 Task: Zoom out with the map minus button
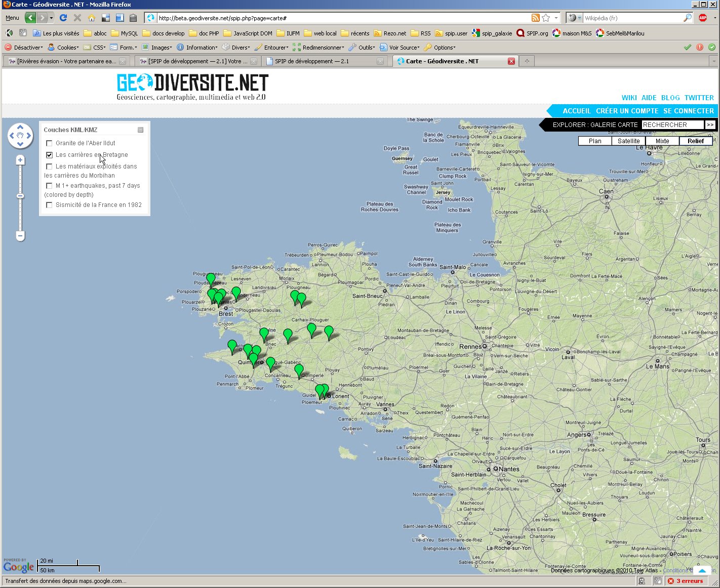(20, 236)
